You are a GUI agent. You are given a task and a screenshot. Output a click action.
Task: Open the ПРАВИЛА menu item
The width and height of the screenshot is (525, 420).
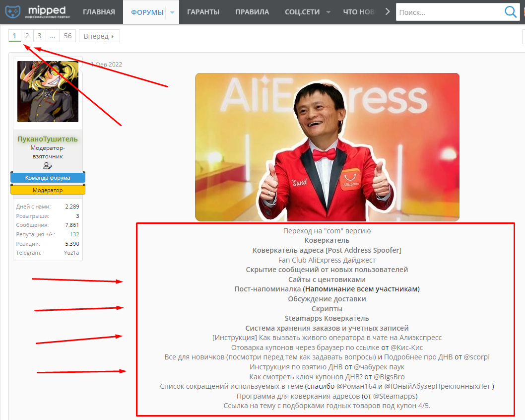[252, 12]
